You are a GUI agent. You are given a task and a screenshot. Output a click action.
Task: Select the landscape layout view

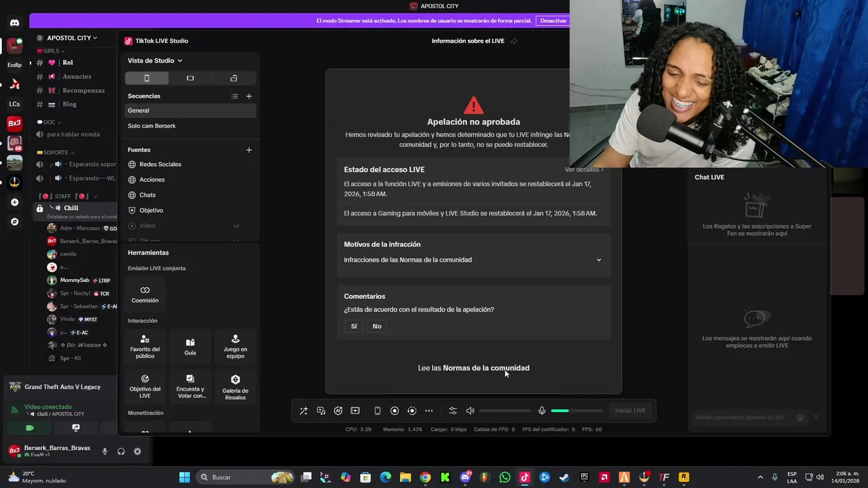pos(190,78)
